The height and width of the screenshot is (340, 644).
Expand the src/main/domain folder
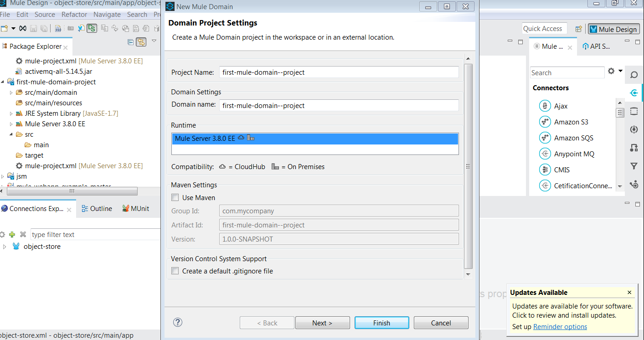(x=11, y=93)
